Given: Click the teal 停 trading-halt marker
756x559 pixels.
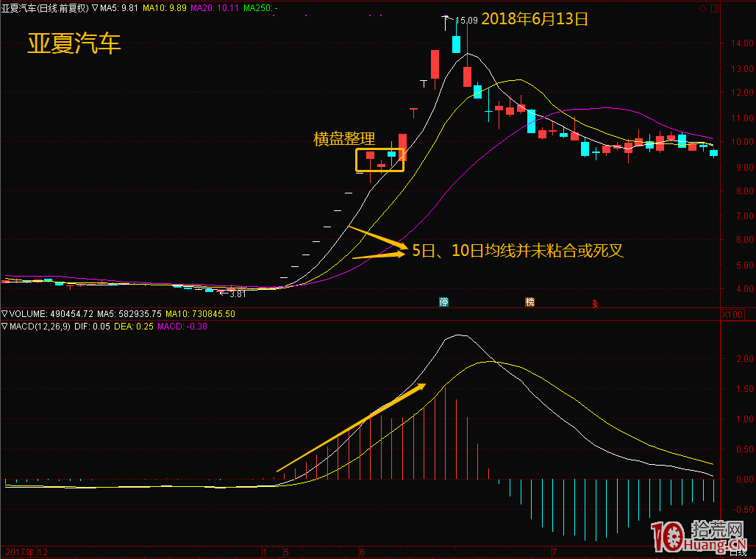Looking at the screenshot, I should pyautogui.click(x=443, y=302).
